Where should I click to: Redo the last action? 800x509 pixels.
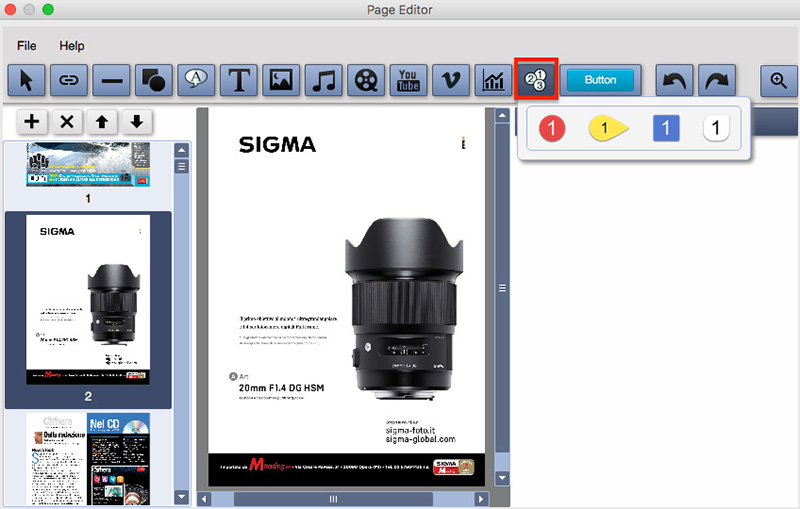click(x=716, y=80)
